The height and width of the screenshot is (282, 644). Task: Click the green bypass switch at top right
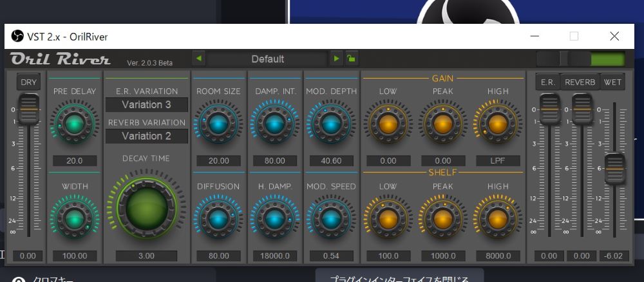(607, 59)
